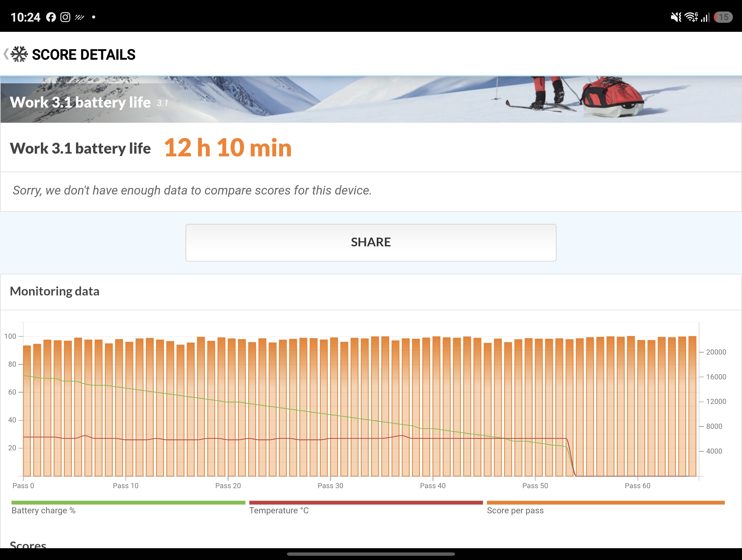
Task: Tap the cellular signal bars icon
Action: 705,17
